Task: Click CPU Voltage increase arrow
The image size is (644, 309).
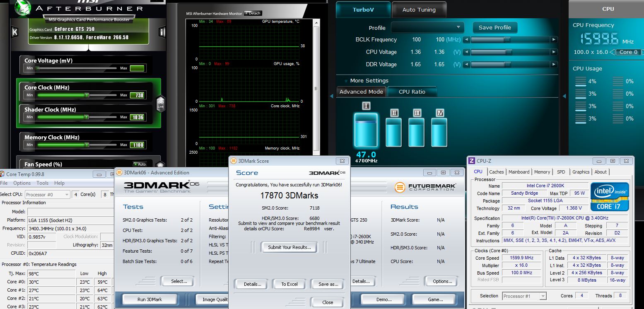Action: (554, 52)
